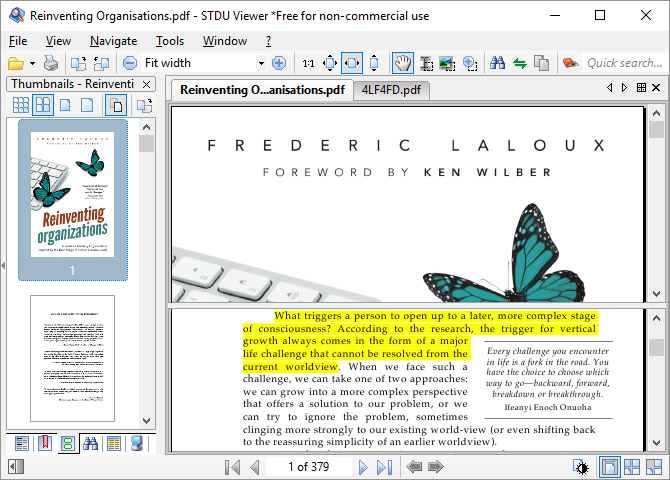Toggle fit width zoom mode
This screenshot has width=670, height=480.
(352, 63)
